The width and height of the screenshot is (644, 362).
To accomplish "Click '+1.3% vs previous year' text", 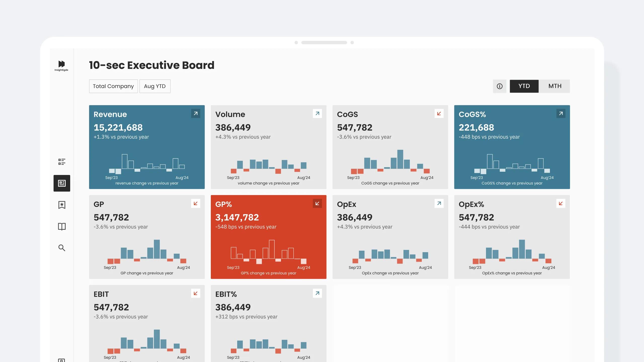I will coord(121,137).
